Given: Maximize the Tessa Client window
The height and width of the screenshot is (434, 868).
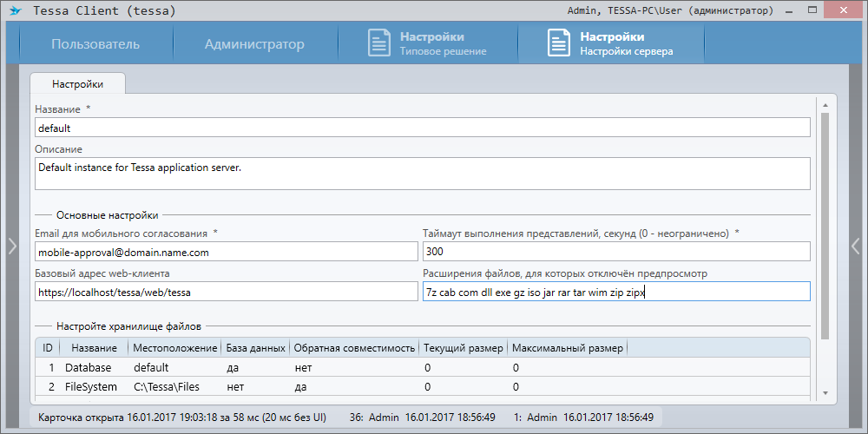Looking at the screenshot, I should point(812,10).
